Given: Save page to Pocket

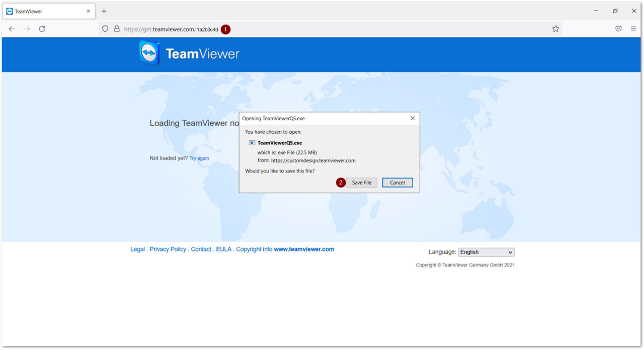Looking at the screenshot, I should (x=618, y=29).
